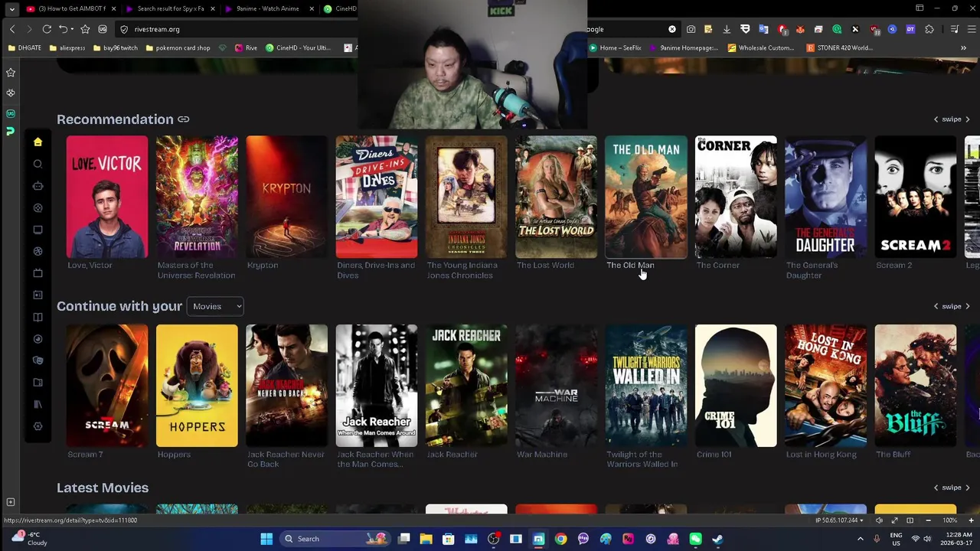Click the DT extension icon
Screen dimensions: 980x551
click(x=910, y=29)
